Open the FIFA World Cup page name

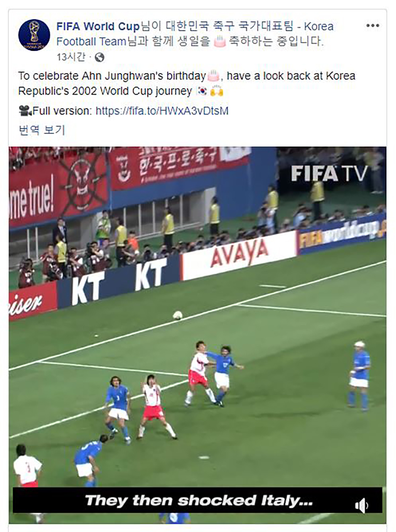click(98, 26)
